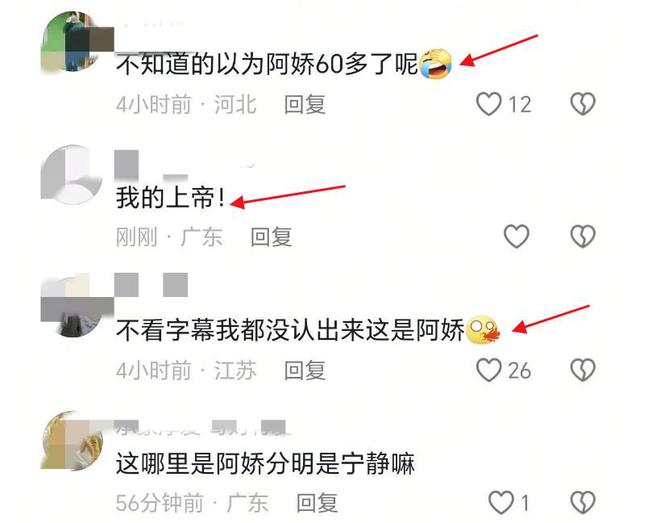Like the '我的上帝!' comment
This screenshot has height=523, width=660.
516,236
